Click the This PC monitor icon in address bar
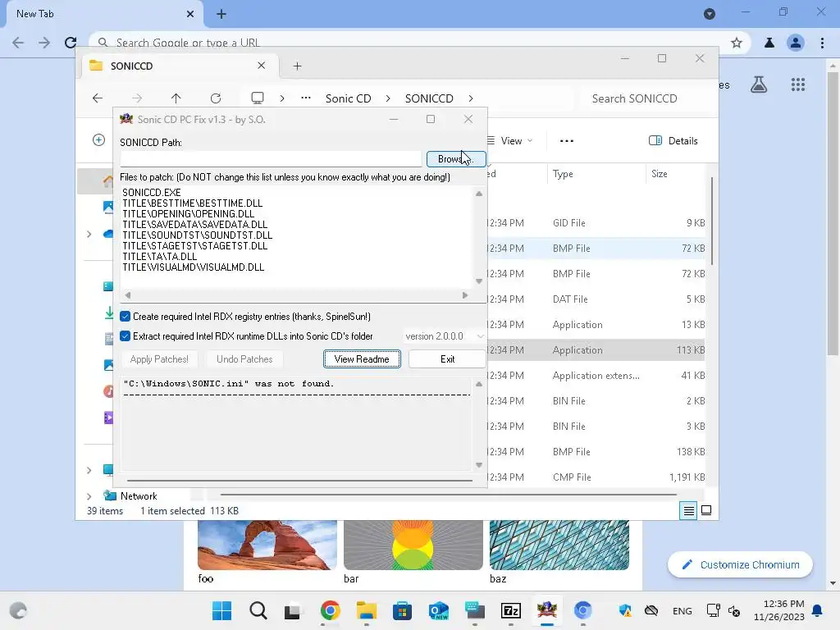 coord(258,98)
